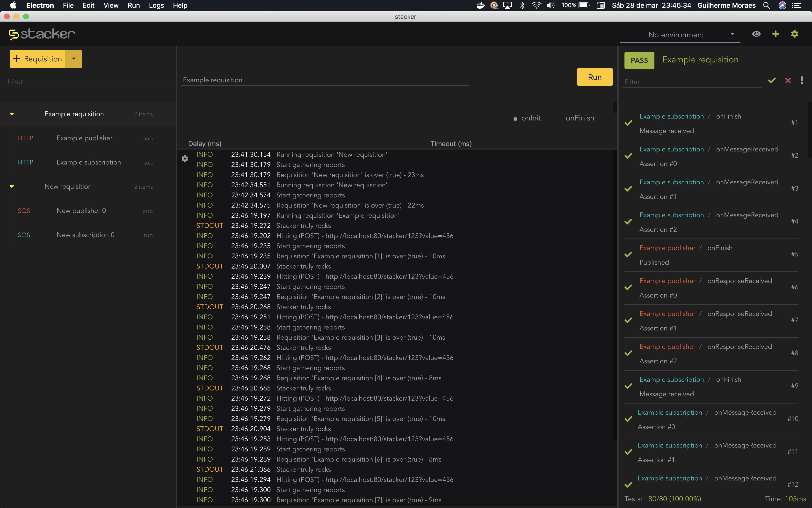The width and height of the screenshot is (812, 508).
Task: Click the PASS status badge
Action: 639,60
